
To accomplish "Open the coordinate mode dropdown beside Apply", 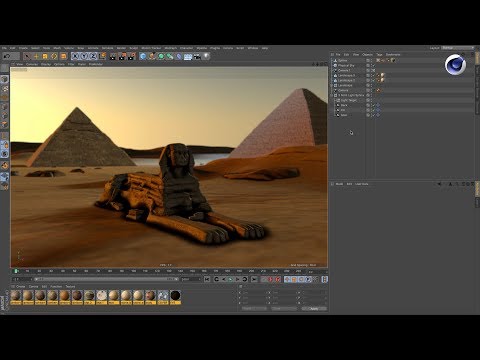I will 254,309.
